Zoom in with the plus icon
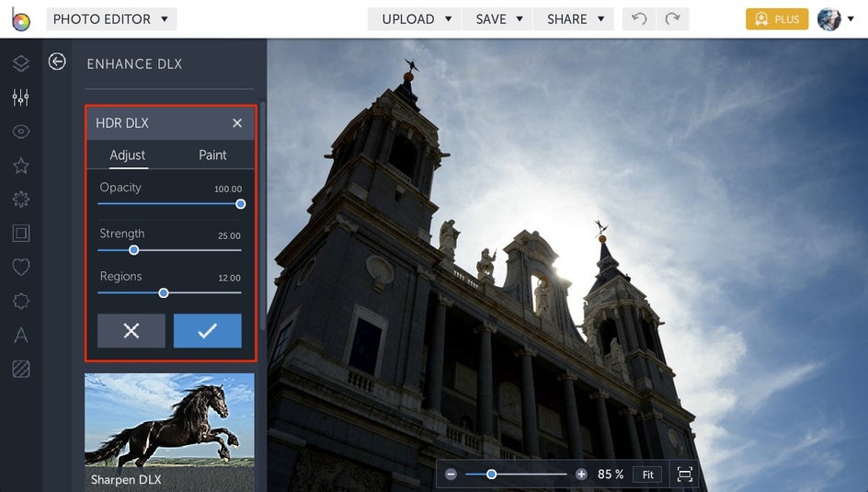This screenshot has width=868, height=492. pos(581,475)
